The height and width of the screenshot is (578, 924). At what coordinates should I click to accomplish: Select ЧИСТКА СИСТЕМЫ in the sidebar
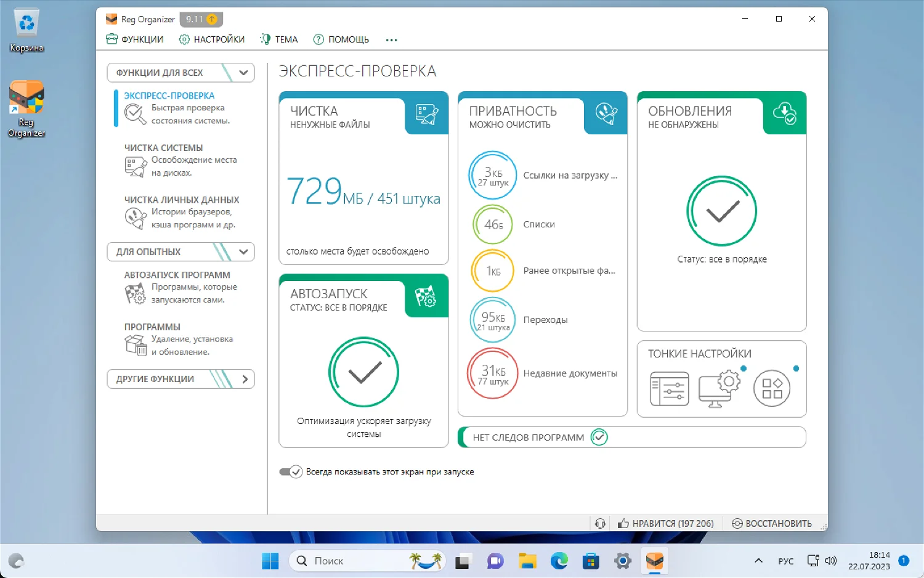[164, 148]
